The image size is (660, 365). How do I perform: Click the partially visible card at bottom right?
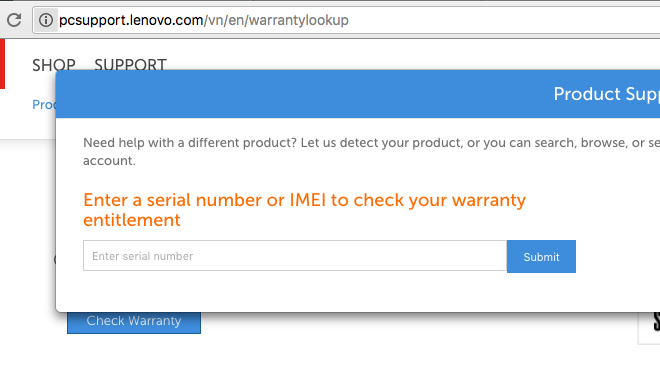click(x=649, y=328)
